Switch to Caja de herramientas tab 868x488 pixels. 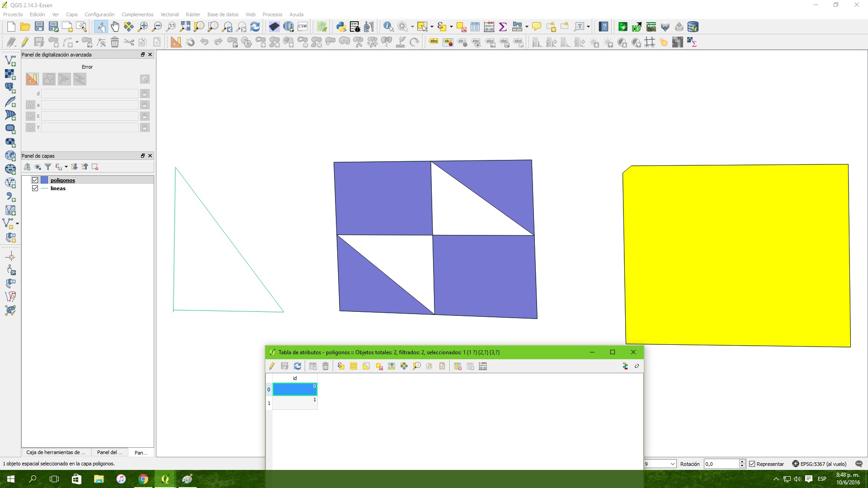(x=56, y=452)
